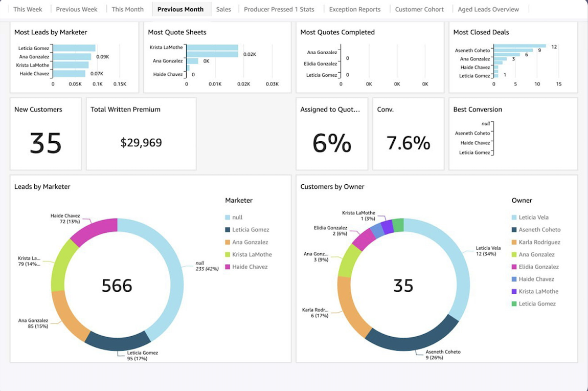Open Producer Pressed 1 Stats tab
This screenshot has width=588, height=391.
(x=279, y=9)
